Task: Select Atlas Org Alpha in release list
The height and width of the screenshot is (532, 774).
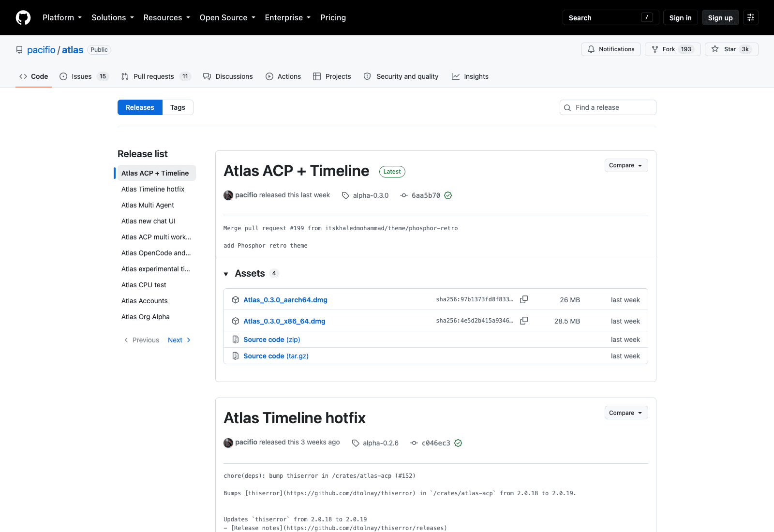Action: (157, 317)
